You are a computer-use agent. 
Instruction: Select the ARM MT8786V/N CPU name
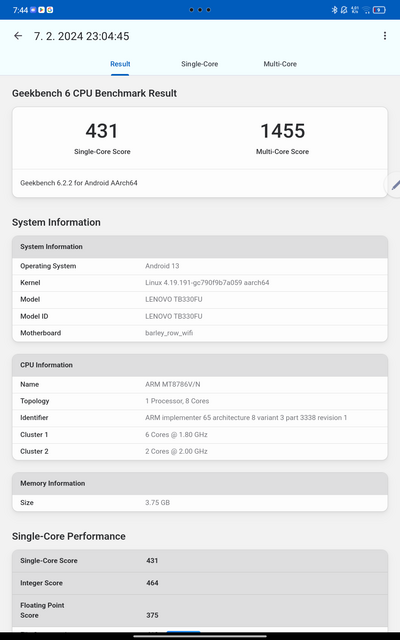pyautogui.click(x=173, y=384)
